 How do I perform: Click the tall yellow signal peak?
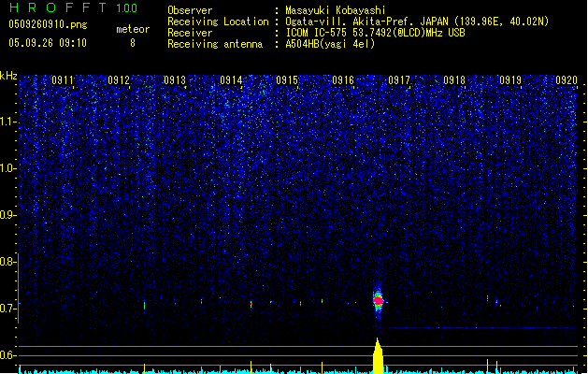pos(378,356)
